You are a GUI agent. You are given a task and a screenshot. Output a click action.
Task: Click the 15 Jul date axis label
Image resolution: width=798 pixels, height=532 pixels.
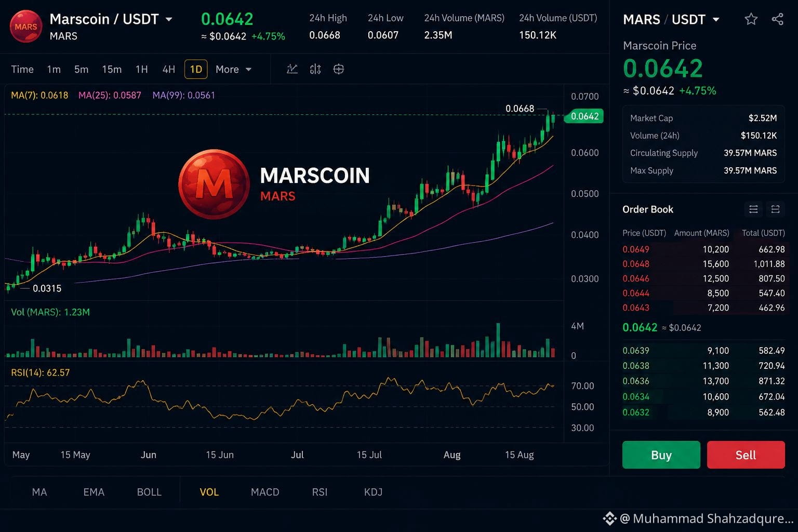(369, 455)
